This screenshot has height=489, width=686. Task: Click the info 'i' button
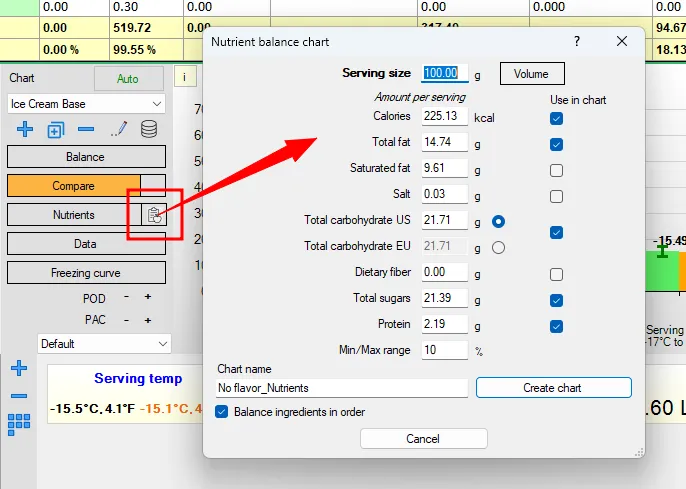coord(185,77)
